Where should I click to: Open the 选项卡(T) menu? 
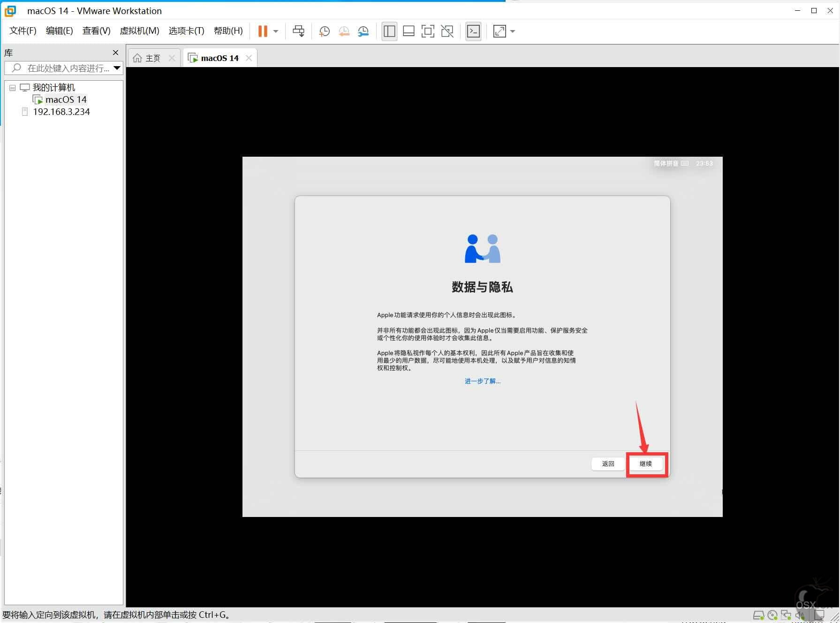(186, 31)
